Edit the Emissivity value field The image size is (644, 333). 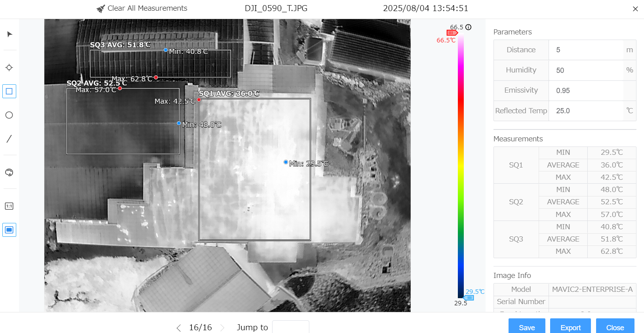(x=585, y=91)
